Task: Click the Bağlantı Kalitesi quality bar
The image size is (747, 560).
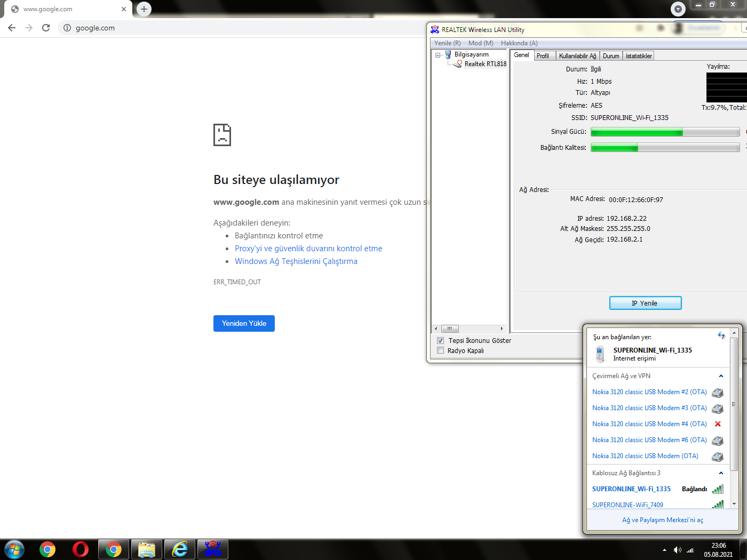Action: (665, 148)
